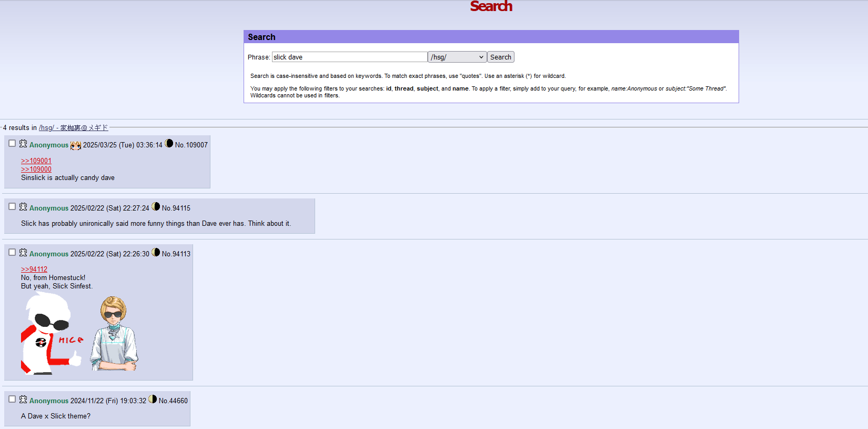Click the moon-phase icon before No.44660
The image size is (868, 429).
pyautogui.click(x=153, y=399)
